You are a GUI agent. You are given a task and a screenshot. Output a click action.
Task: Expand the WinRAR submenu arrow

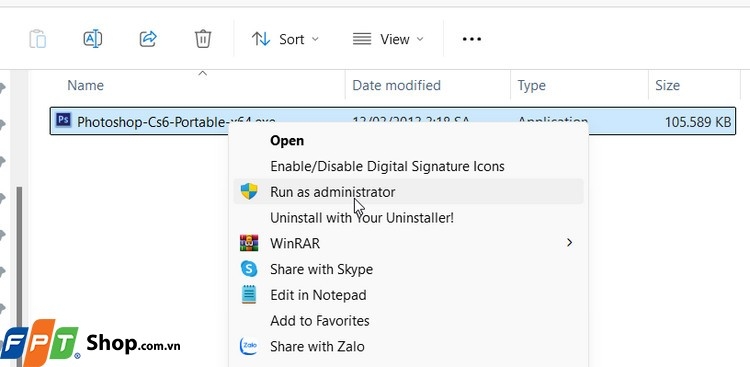(569, 243)
